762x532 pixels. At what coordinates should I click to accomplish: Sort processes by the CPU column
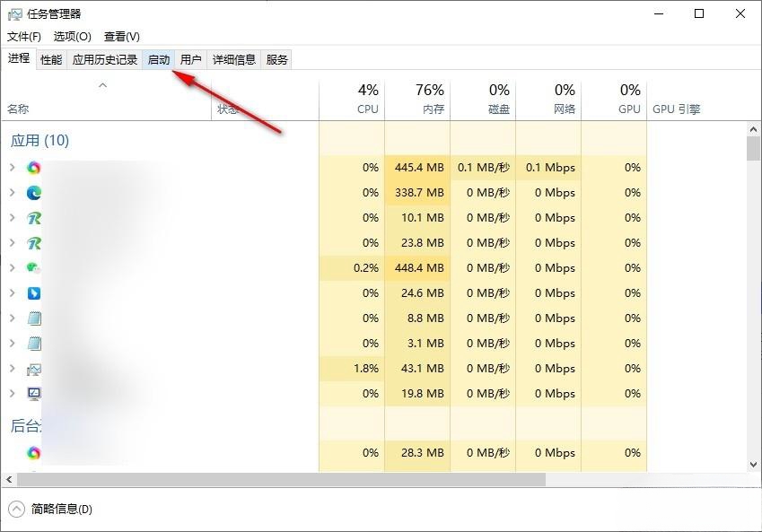tap(352, 100)
